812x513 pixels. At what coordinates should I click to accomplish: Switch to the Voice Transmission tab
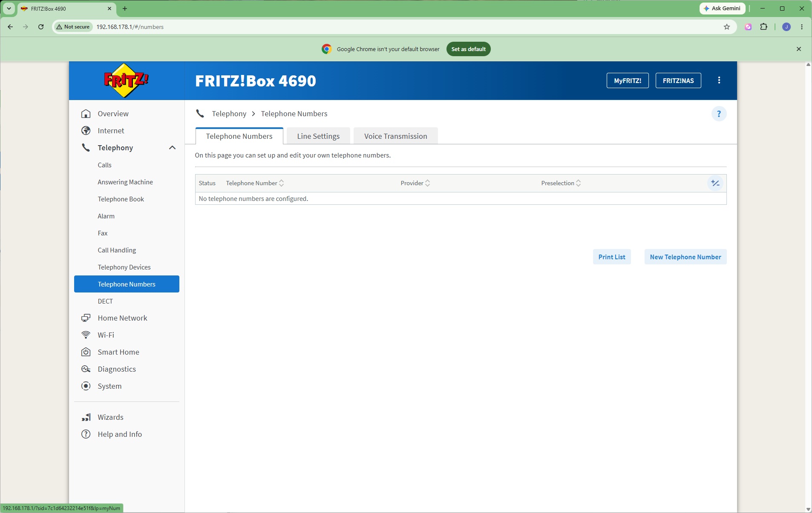(395, 136)
